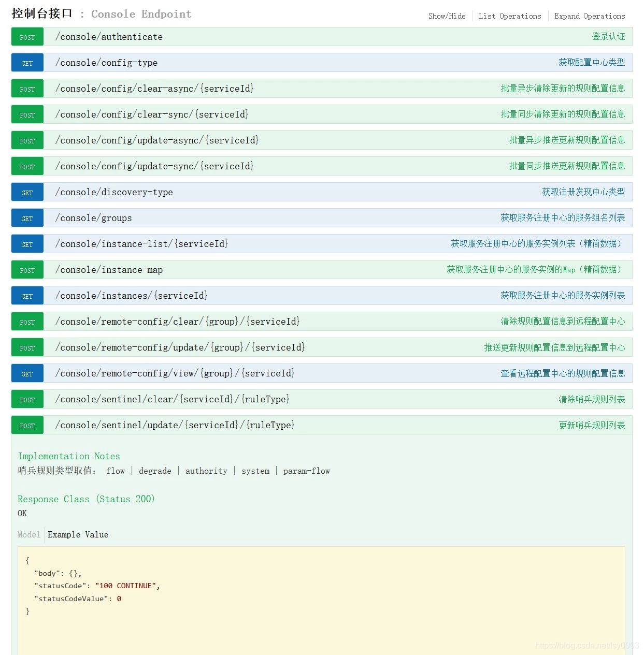This screenshot has height=655, width=644.
Task: Expand remote-config/clear/{group}/{serviceId} operation
Action: tap(177, 322)
